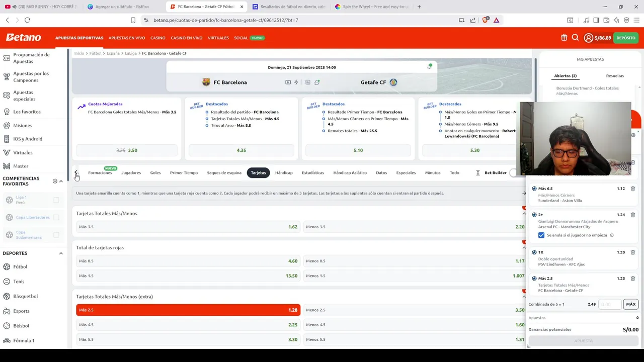Open the gift promotions icon

coord(564,38)
